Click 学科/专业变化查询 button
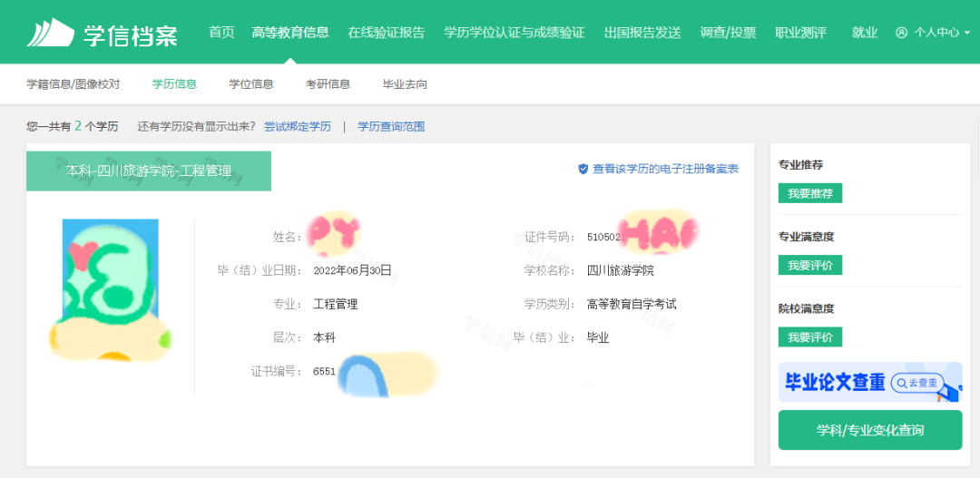This screenshot has width=980, height=478. tap(870, 430)
